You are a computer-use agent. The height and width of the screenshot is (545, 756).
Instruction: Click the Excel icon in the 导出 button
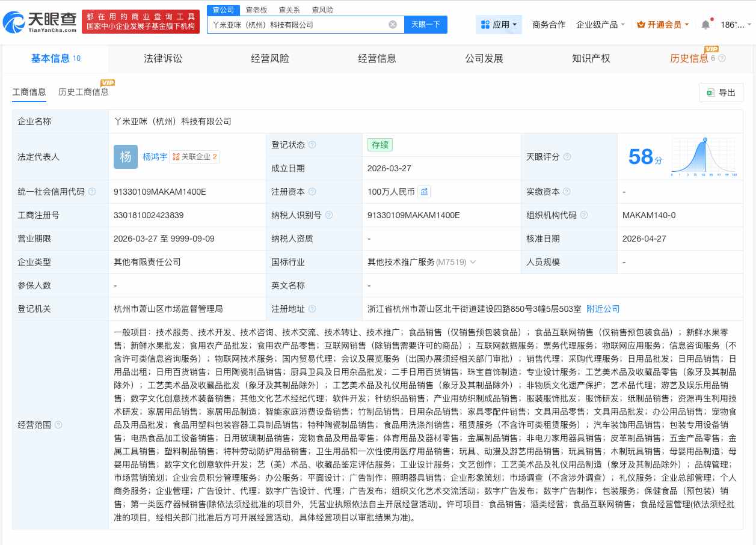(710, 93)
